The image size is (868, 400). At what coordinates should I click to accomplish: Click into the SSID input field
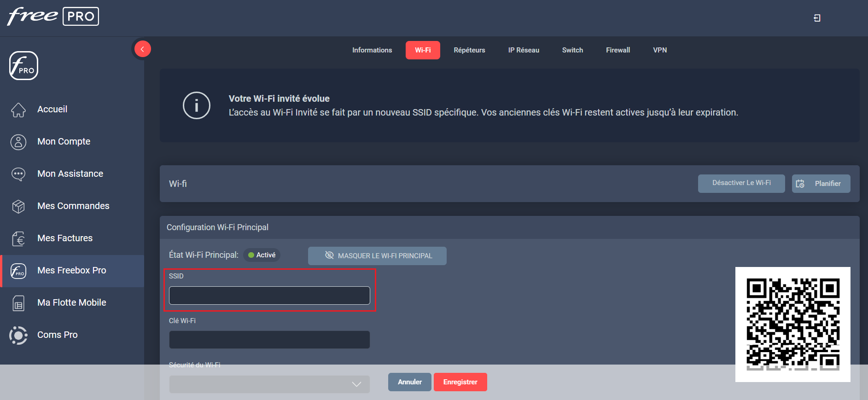pos(269,296)
